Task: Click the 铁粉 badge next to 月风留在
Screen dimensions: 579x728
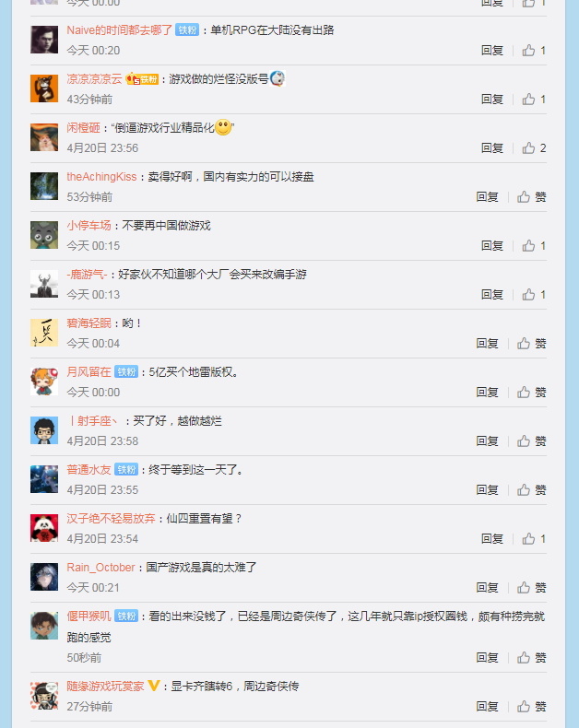Action: pyautogui.click(x=126, y=372)
